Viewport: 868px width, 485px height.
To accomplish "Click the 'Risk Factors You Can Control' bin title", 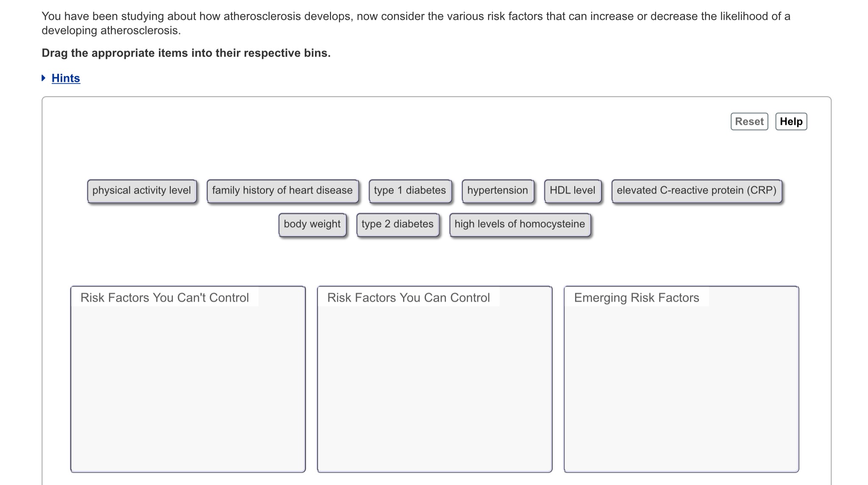I will click(409, 298).
